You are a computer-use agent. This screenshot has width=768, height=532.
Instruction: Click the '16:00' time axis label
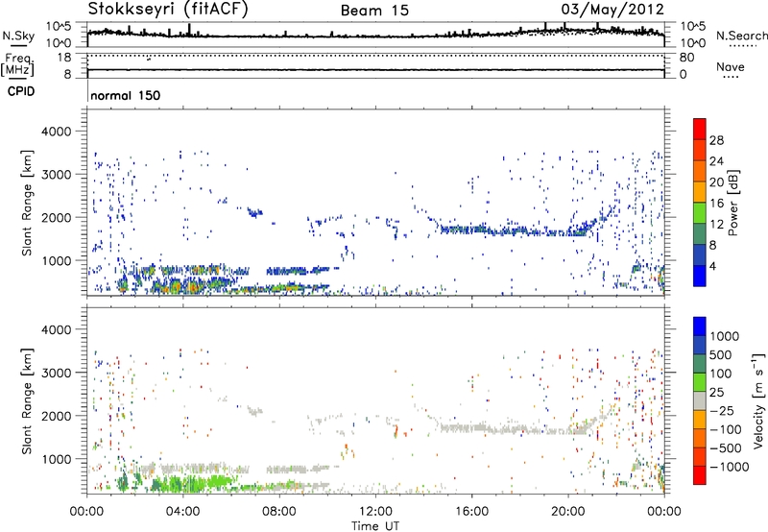click(x=471, y=512)
